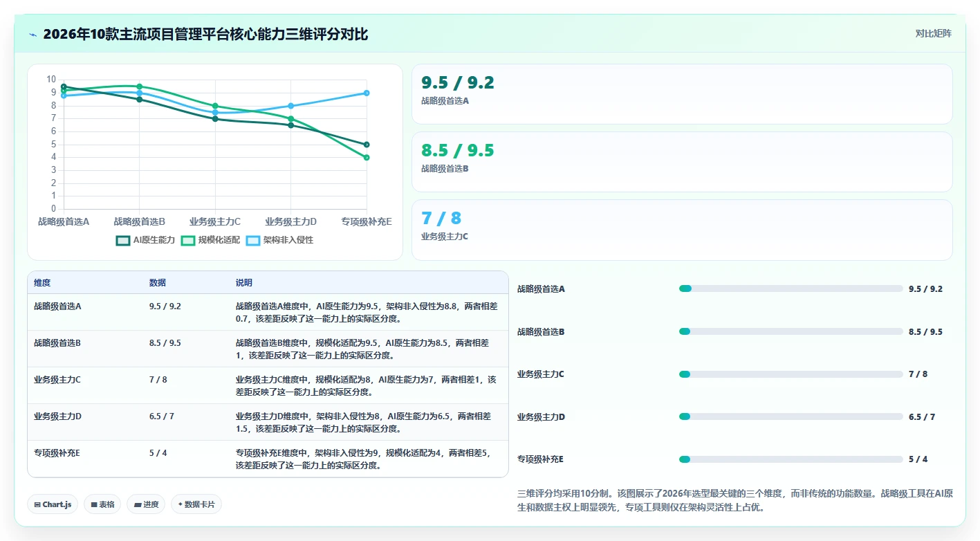The image size is (980, 541).
Task: Click the 架构非入侵性 data point at 专项级补充E
Action: coord(367,93)
